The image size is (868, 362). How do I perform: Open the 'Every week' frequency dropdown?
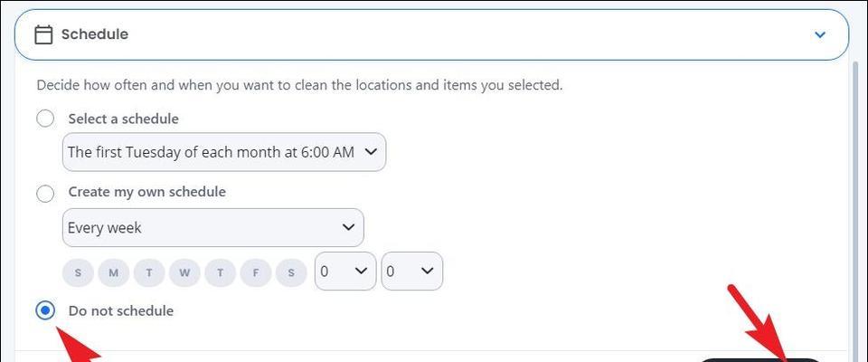coord(212,227)
